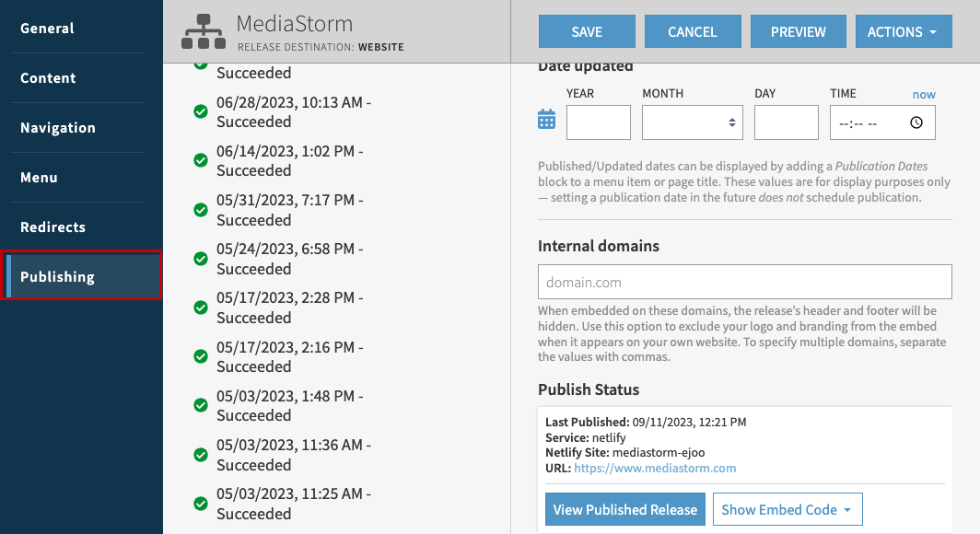
Task: Click the SAVE button
Action: 587,30
